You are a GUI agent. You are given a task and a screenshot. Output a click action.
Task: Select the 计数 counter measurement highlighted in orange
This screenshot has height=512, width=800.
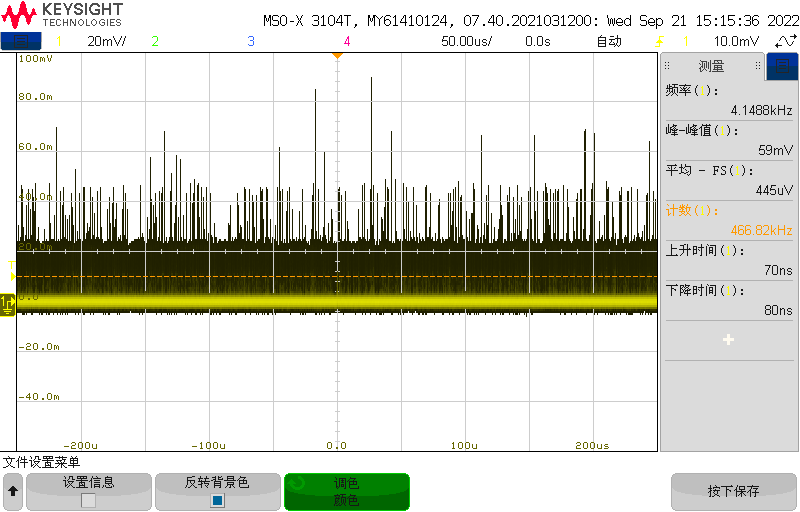click(x=728, y=220)
